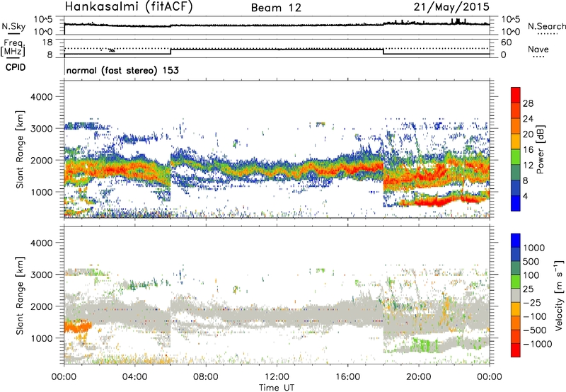Click the power colorbar value '28'
Image resolution: width=566 pixels, height=392 pixels.
coord(528,103)
